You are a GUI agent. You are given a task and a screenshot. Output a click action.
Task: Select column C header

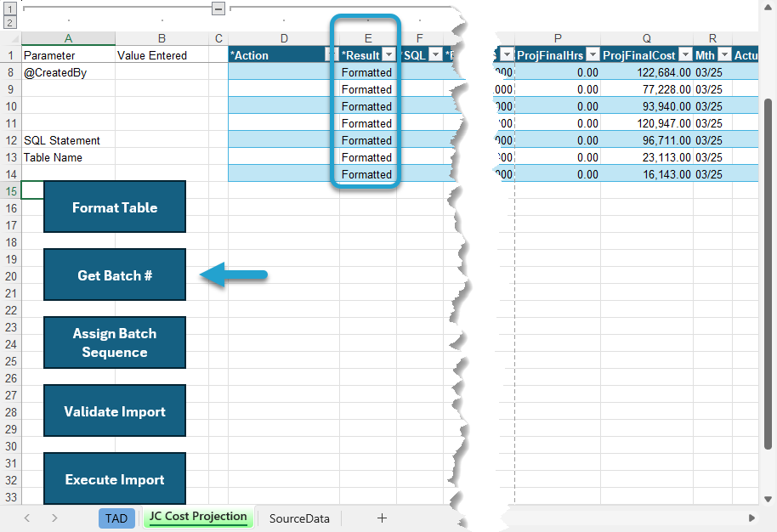(x=218, y=38)
